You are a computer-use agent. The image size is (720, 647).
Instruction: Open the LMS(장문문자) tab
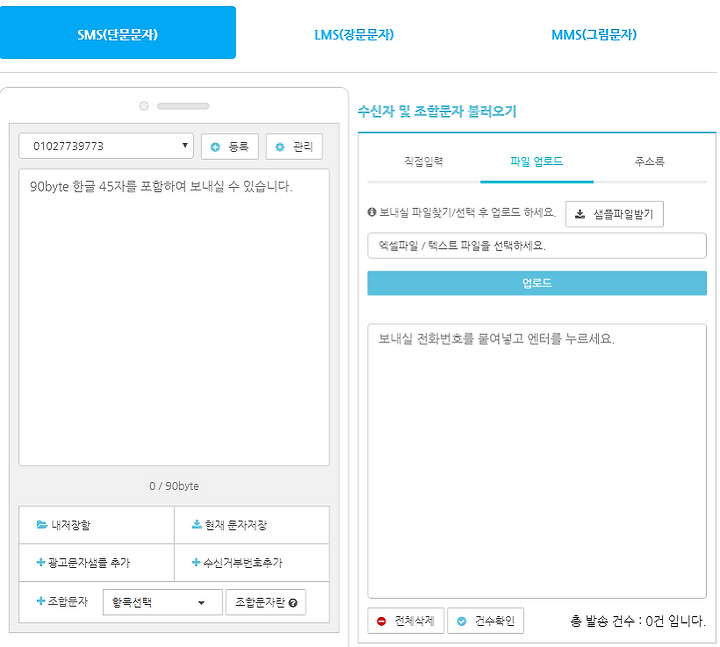(354, 35)
